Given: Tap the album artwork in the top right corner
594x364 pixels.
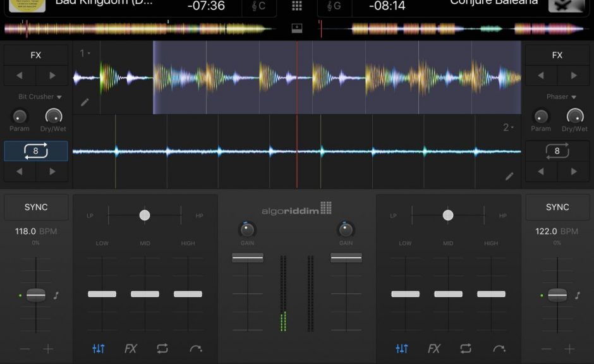Looking at the screenshot, I should (x=567, y=6).
